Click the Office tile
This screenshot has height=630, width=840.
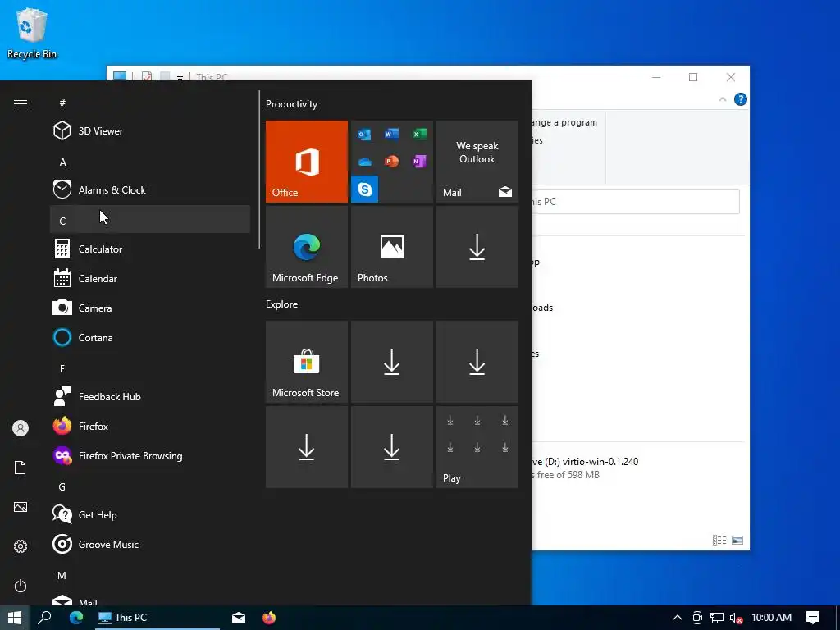click(307, 162)
